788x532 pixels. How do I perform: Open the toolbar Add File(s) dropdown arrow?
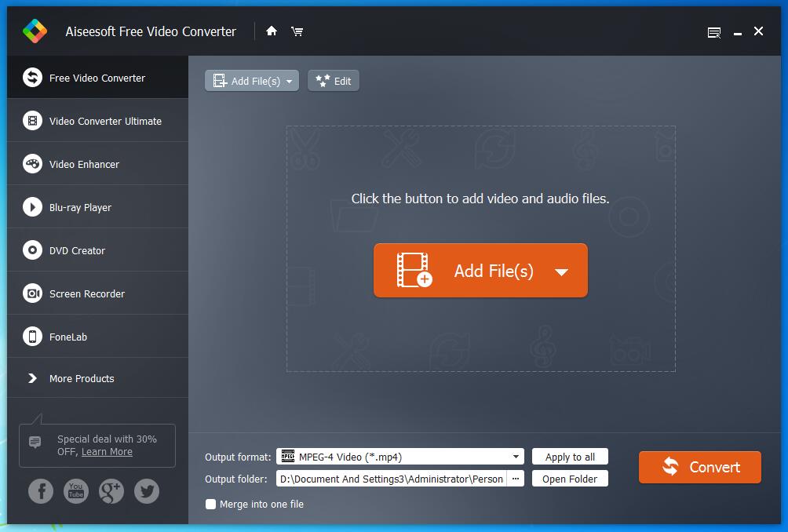290,82
